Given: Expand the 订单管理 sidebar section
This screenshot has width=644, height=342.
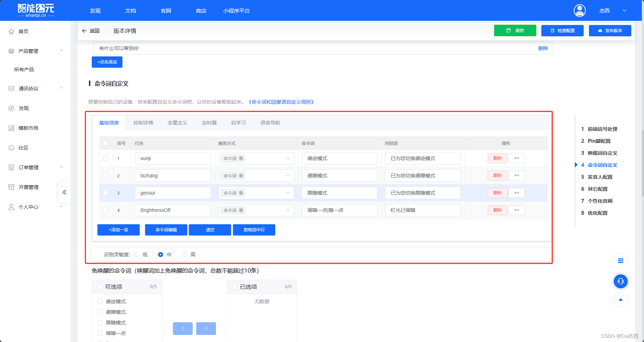Looking at the screenshot, I should pyautogui.click(x=61, y=167).
